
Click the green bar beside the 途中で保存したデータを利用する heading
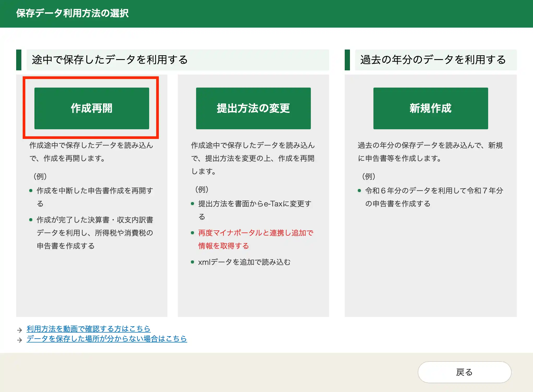(19, 60)
